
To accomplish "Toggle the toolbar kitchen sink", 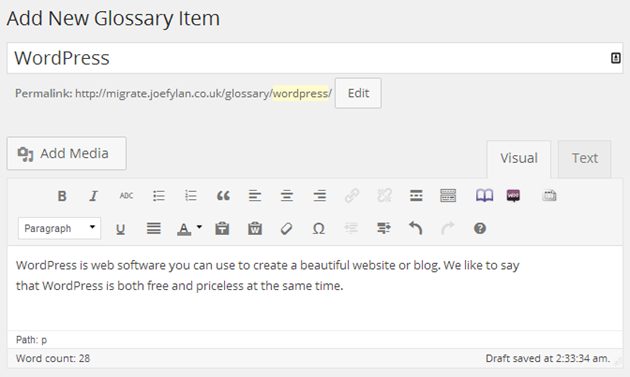I will tap(448, 196).
